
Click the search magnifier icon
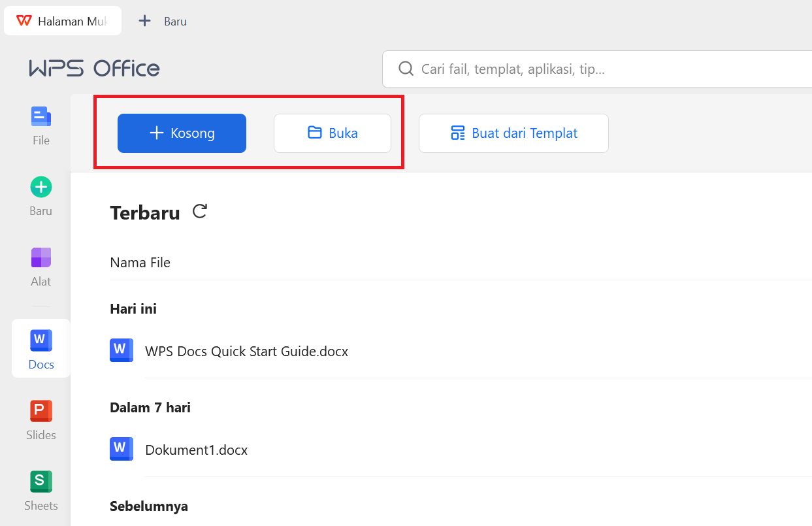tap(406, 69)
